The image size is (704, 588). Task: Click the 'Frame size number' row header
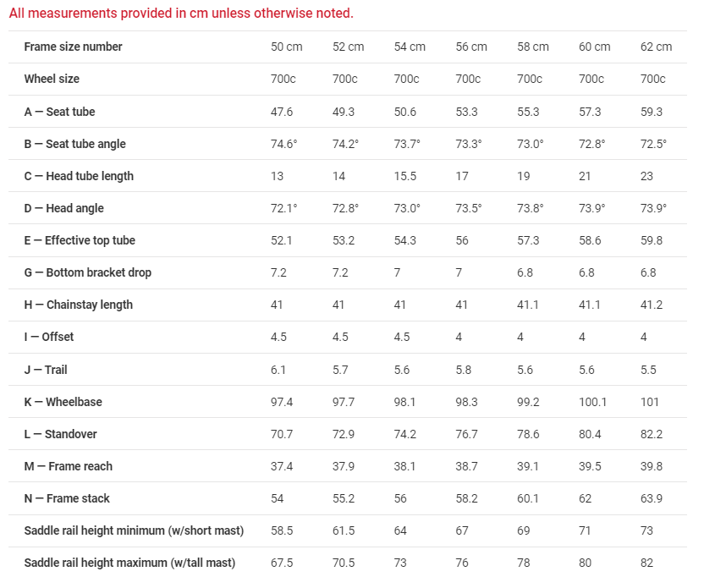[x=73, y=47]
